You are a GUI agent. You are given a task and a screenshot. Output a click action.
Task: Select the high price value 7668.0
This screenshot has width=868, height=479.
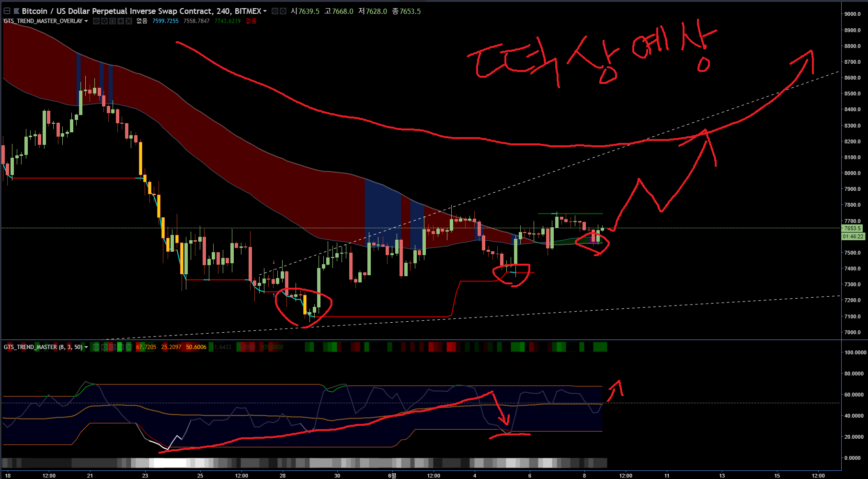[x=343, y=11]
